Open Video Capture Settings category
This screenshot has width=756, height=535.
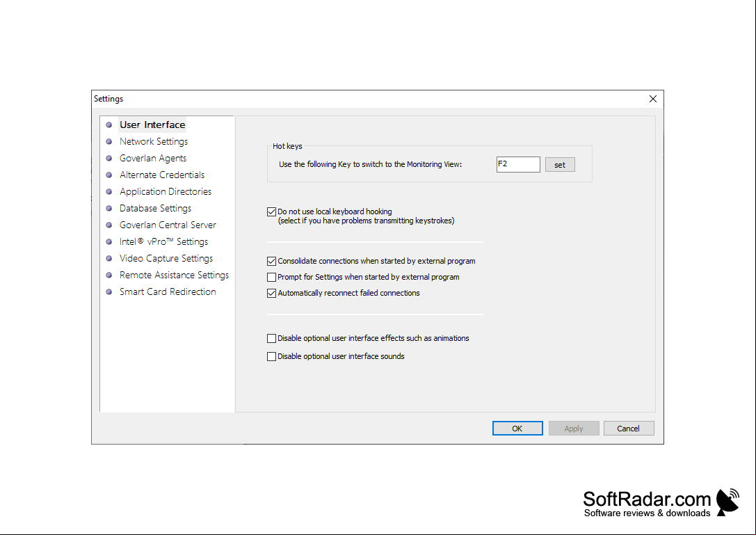[x=166, y=259]
